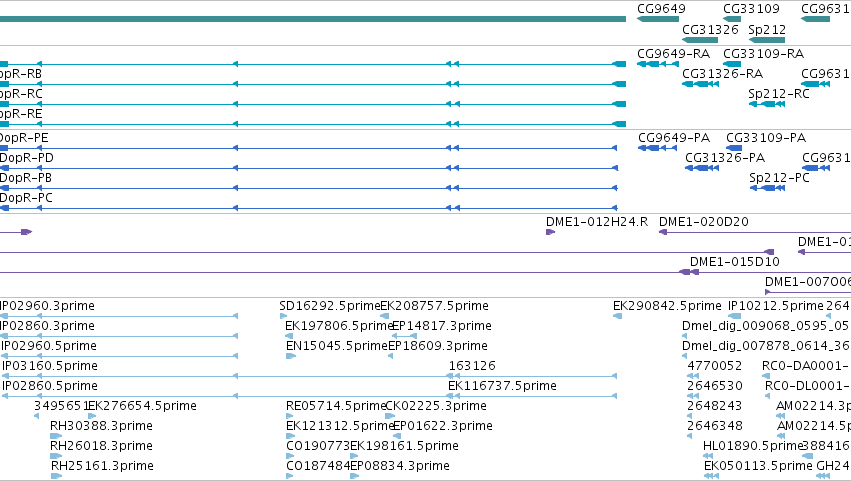The height and width of the screenshot is (481, 851).
Task: Click the long teal gene bar at top
Action: (313, 19)
